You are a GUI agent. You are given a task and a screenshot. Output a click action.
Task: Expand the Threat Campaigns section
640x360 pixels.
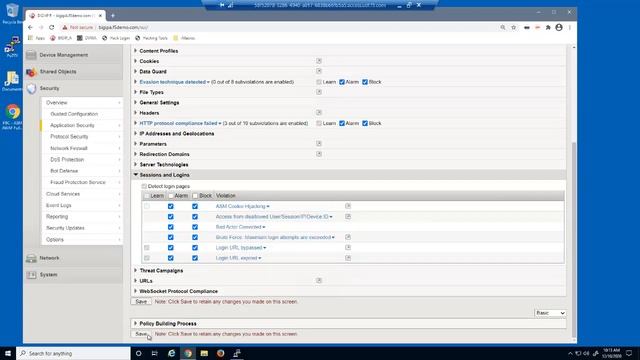pyautogui.click(x=135, y=270)
